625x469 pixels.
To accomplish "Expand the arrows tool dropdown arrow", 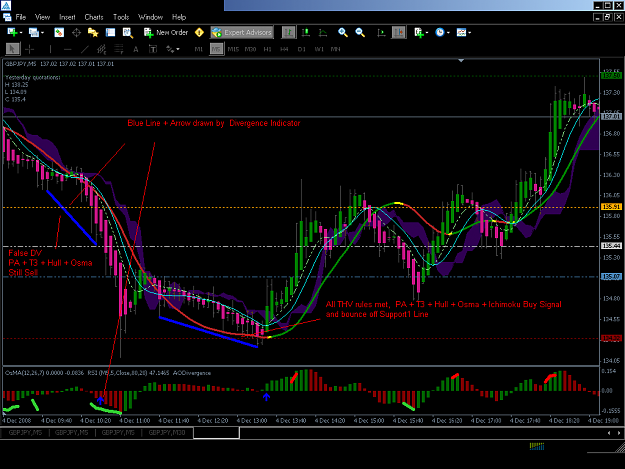I will pyautogui.click(x=178, y=49).
